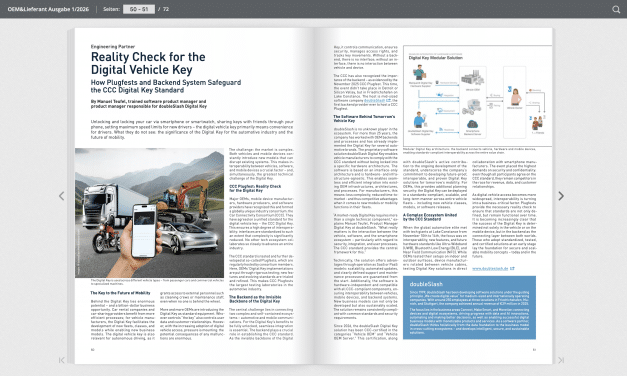The image size is (627, 376).
Task: Go to the previous page arrow
Action: click(62, 196)
